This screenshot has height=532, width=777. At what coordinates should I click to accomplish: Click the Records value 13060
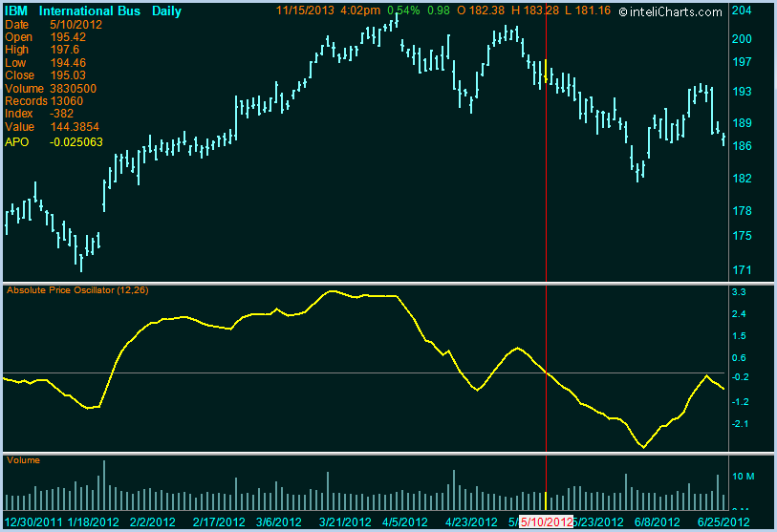[65, 101]
